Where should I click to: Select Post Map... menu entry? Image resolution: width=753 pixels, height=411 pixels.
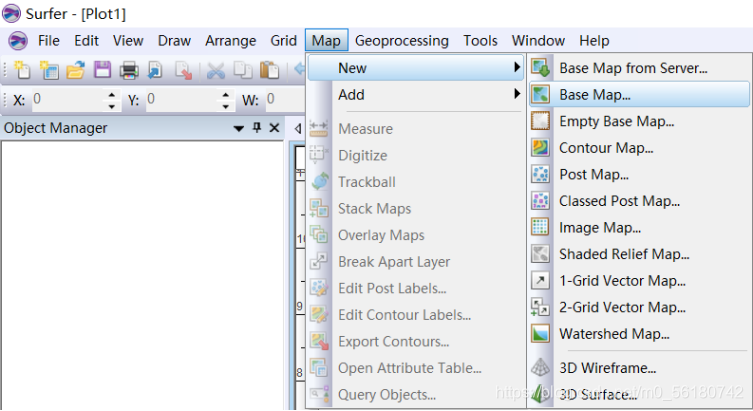point(639,174)
